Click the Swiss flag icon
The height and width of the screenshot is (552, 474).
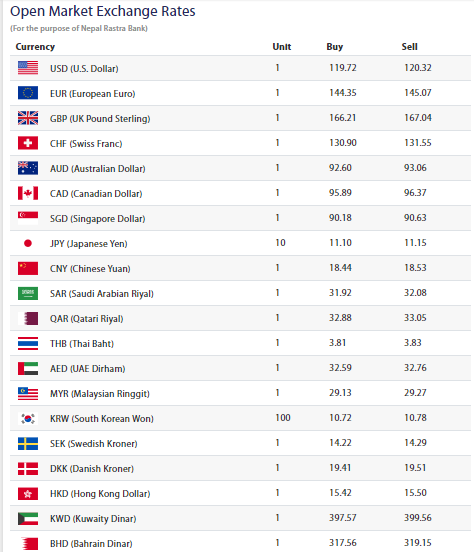[28, 143]
